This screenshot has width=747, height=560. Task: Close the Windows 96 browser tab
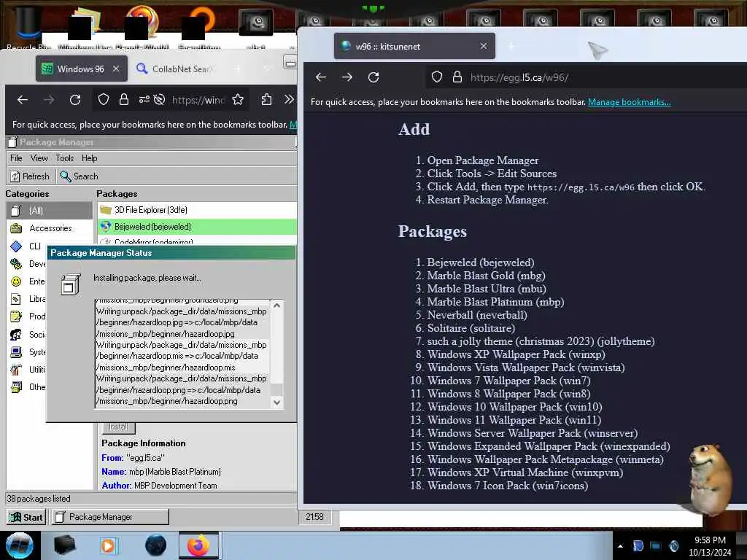coord(116,69)
